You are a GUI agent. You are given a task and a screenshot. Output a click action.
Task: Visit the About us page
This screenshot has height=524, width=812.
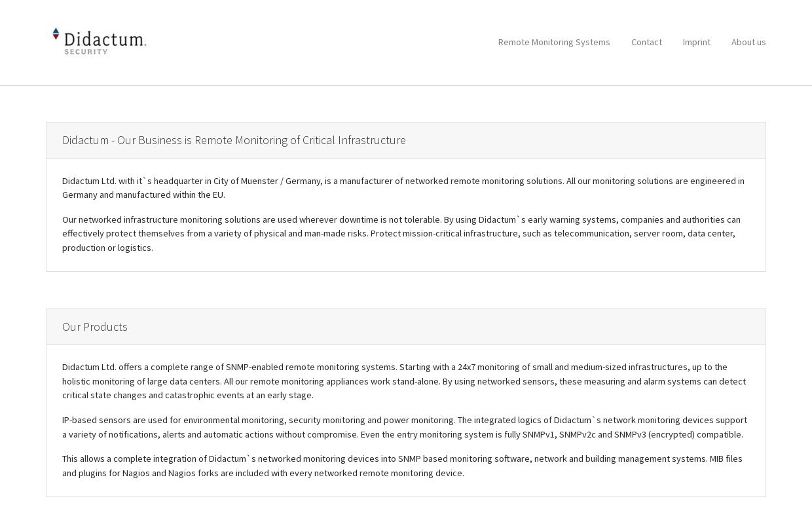(748, 42)
